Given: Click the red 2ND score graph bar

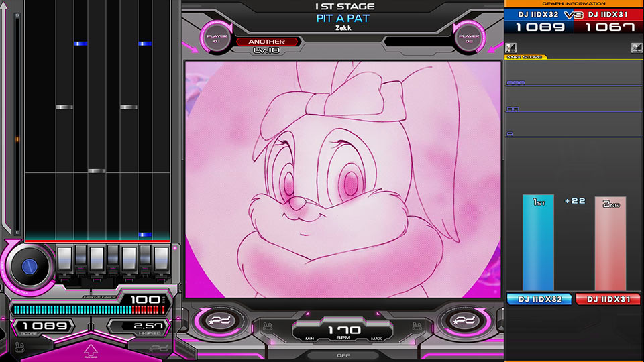Looking at the screenshot, I should [610, 243].
